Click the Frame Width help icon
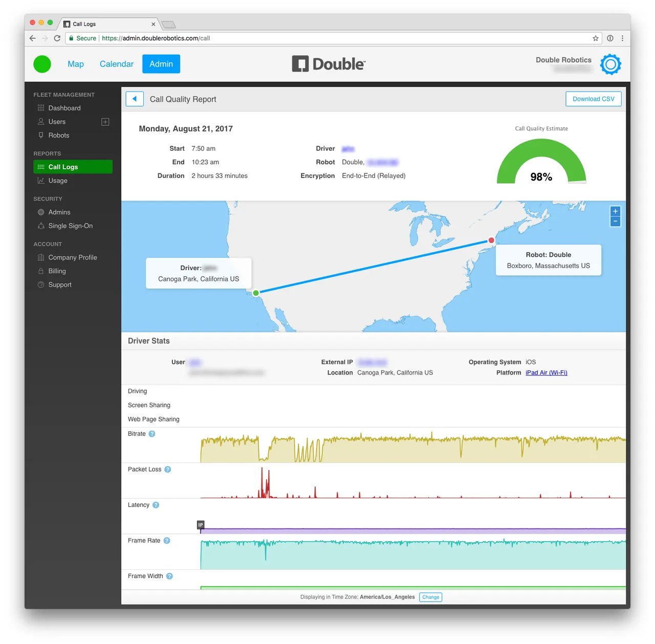The width and height of the screenshot is (655, 644). (x=169, y=576)
